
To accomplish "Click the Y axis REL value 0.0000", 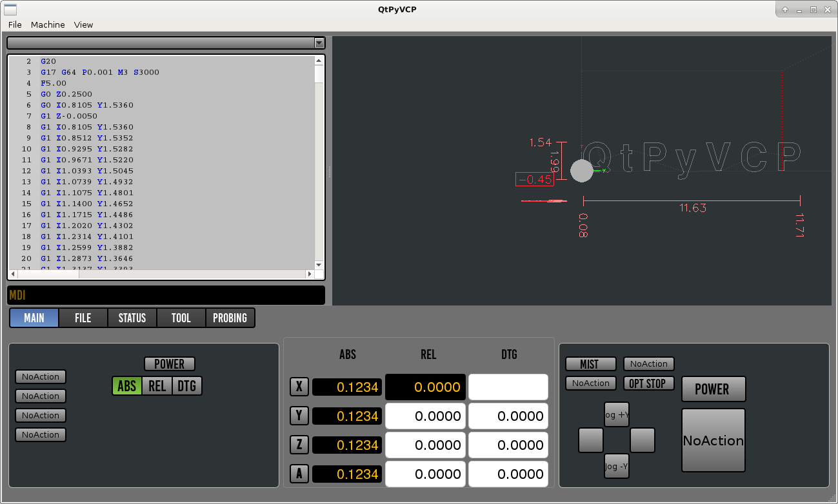I will (x=425, y=416).
